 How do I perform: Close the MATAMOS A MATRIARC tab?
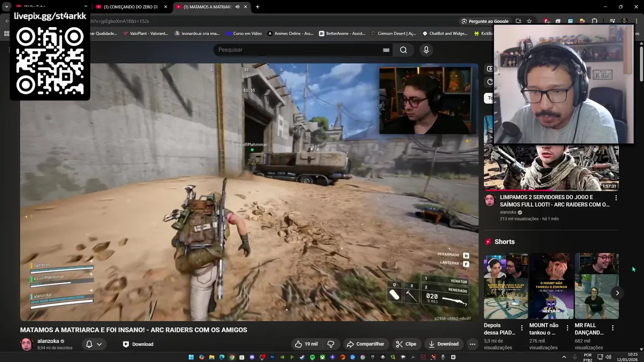click(x=246, y=7)
